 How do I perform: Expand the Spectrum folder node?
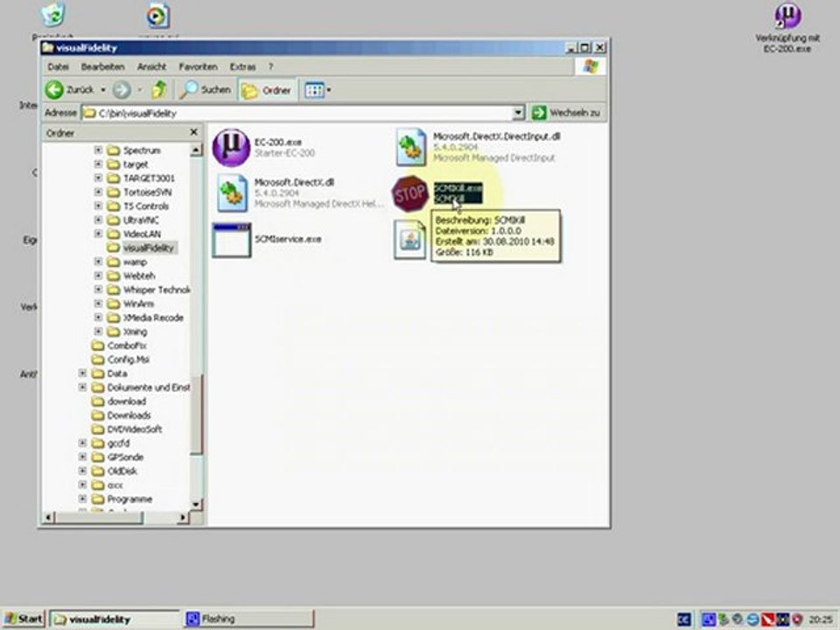pos(98,150)
